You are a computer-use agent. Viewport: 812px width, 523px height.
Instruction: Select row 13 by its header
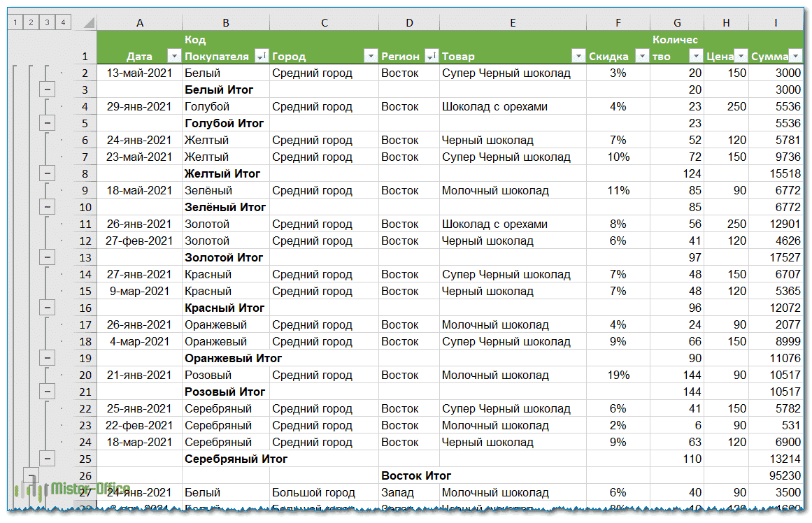click(x=85, y=257)
